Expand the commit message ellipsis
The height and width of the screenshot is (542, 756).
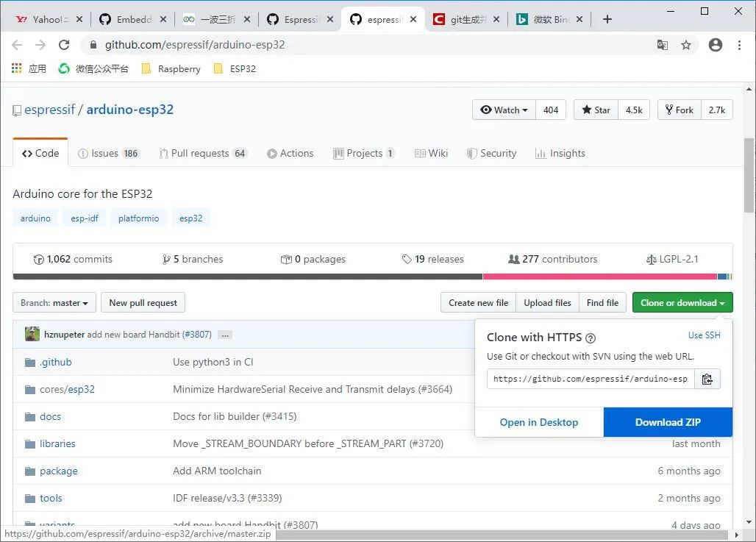coord(225,335)
